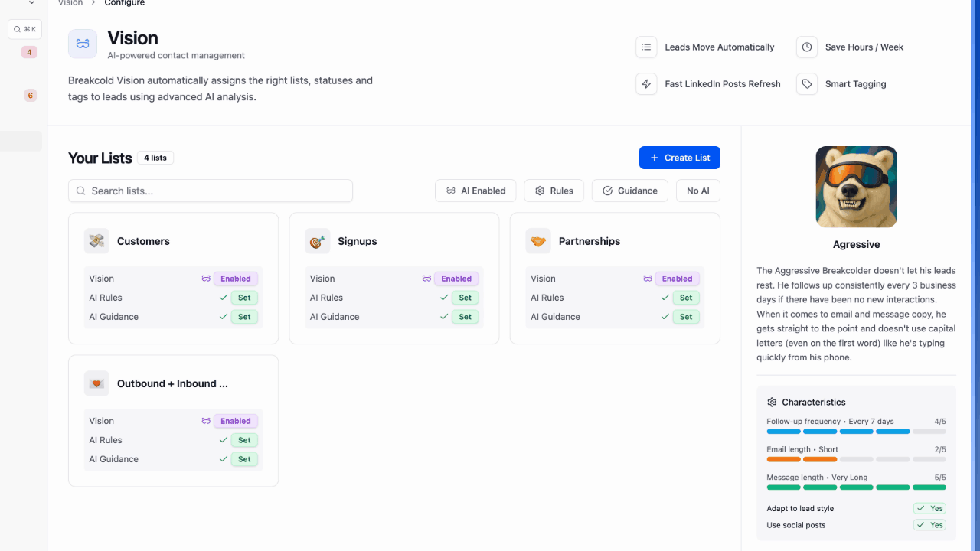Click the Vision breadcrumb link
Image resolution: width=980 pixels, height=551 pixels.
pyautogui.click(x=70, y=3)
